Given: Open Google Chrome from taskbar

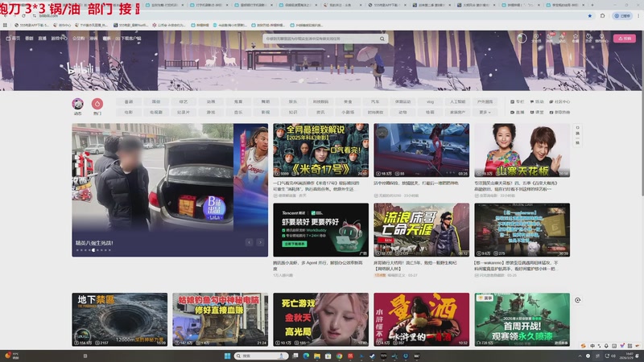Looking at the screenshot, I should 339,356.
